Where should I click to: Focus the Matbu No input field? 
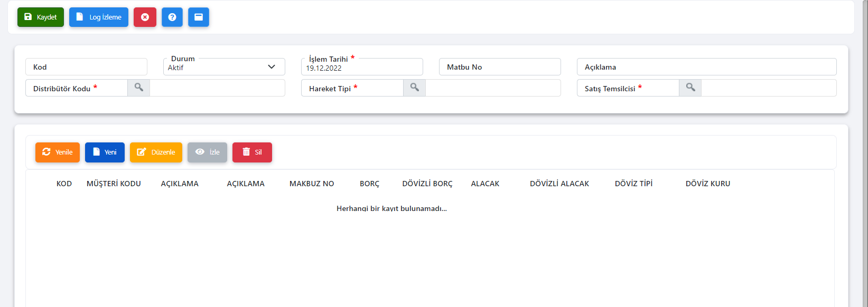[x=500, y=67]
